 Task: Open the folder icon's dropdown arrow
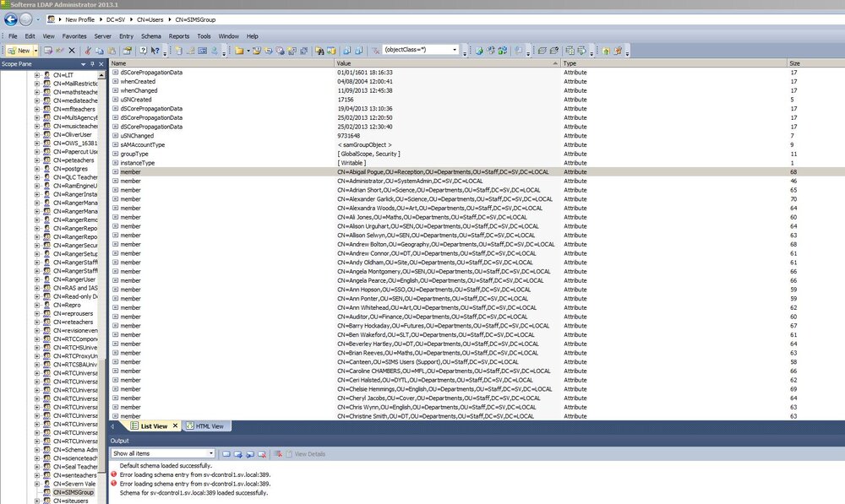pyautogui.click(x=248, y=51)
